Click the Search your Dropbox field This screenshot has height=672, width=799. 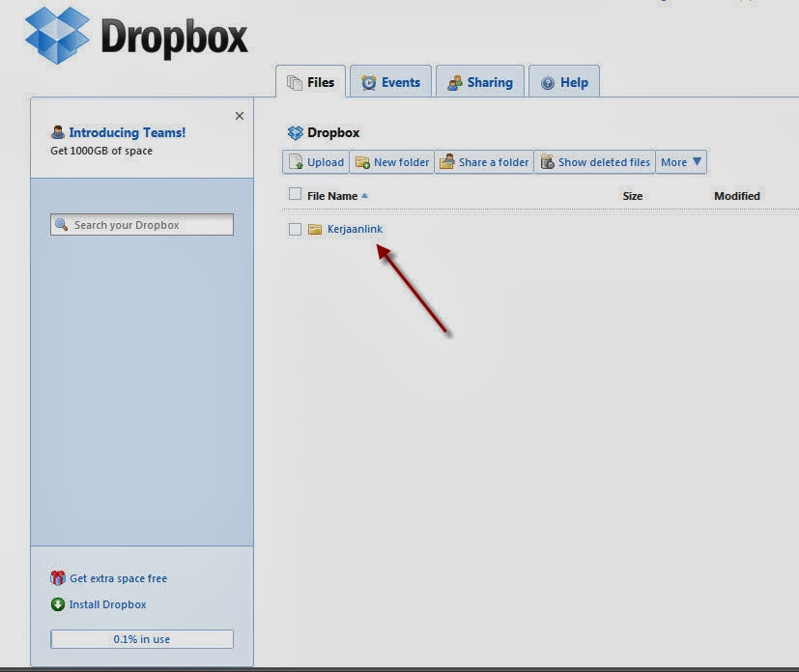[141, 224]
